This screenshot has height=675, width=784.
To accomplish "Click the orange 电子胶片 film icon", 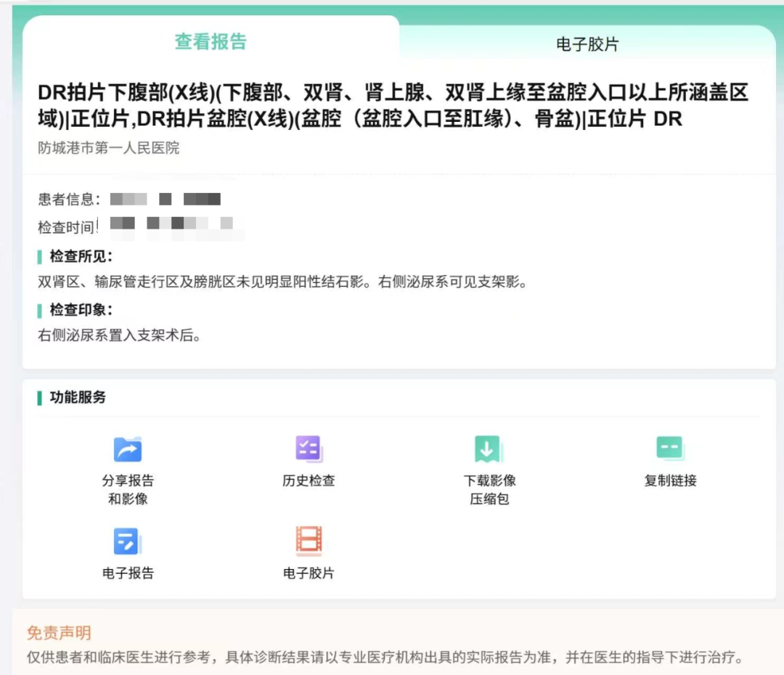I will click(309, 541).
